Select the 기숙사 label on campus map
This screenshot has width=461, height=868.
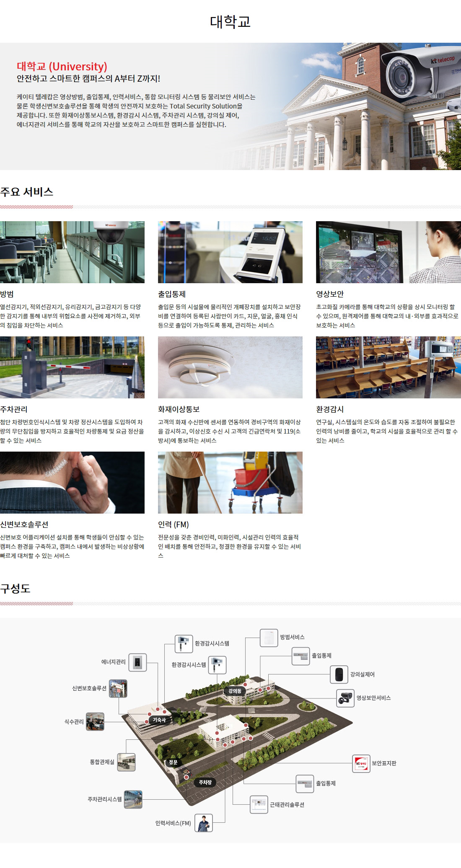pyautogui.click(x=159, y=720)
